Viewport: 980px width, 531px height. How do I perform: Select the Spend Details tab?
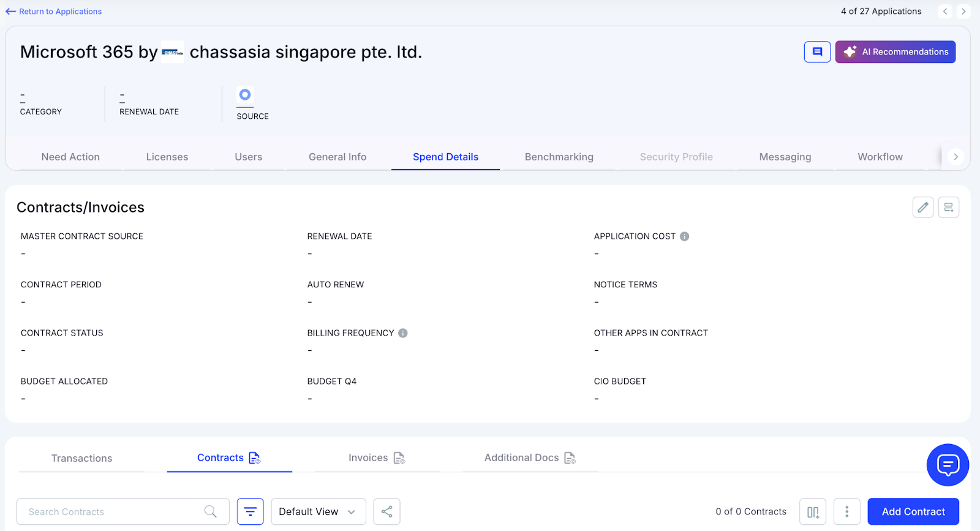click(x=445, y=157)
